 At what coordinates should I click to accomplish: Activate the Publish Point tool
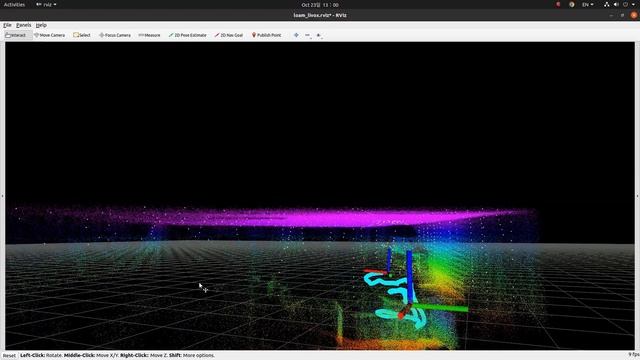(266, 35)
